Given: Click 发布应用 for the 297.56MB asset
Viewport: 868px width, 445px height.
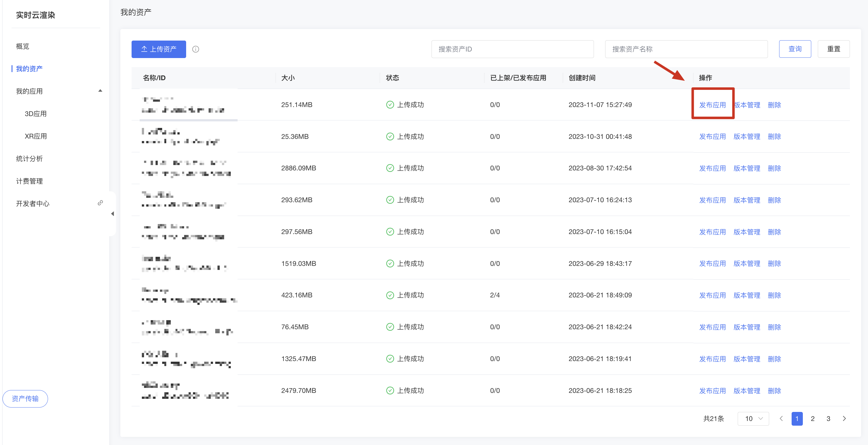Looking at the screenshot, I should tap(712, 232).
